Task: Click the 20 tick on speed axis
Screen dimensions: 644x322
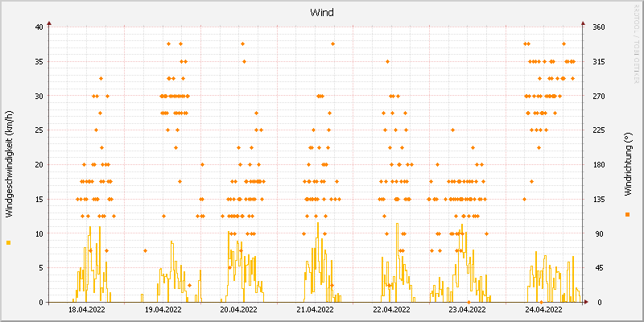Action: pyautogui.click(x=39, y=165)
